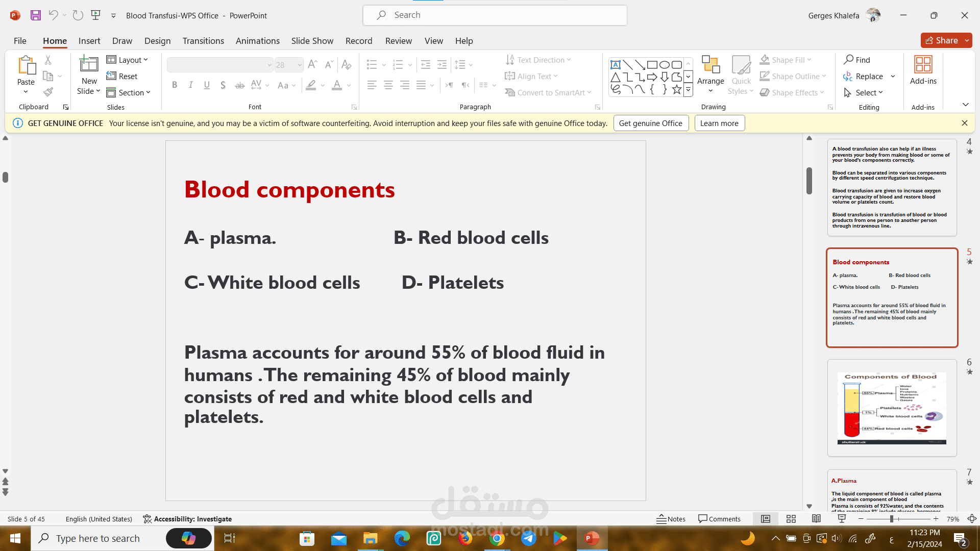Increase list indent level
Image resolution: width=980 pixels, height=551 pixels.
(442, 65)
